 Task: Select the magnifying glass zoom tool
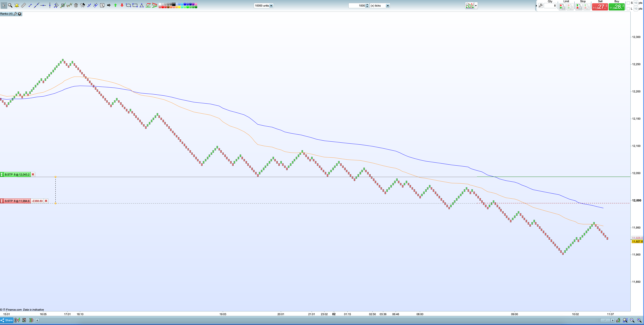point(10,5)
